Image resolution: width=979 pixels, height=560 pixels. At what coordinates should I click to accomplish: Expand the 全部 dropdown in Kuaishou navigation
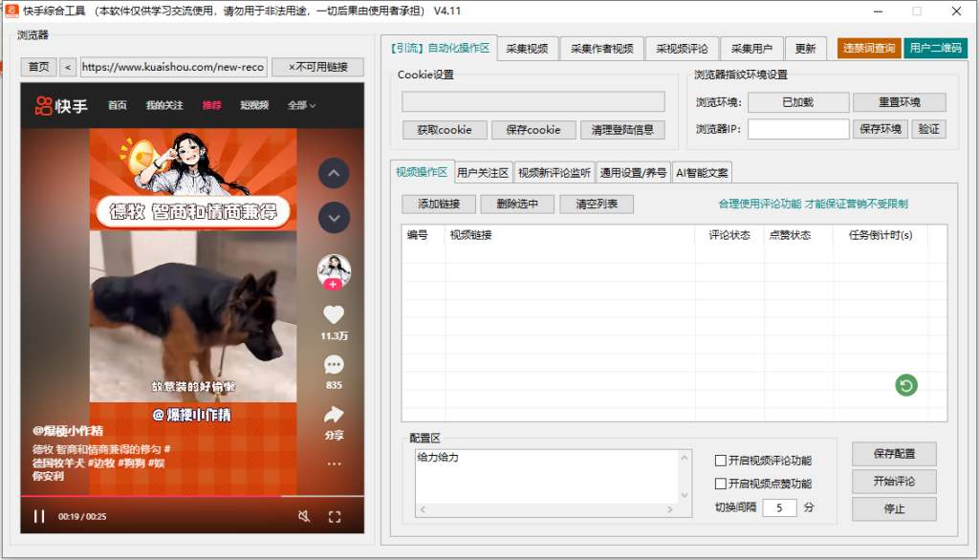pos(301,105)
